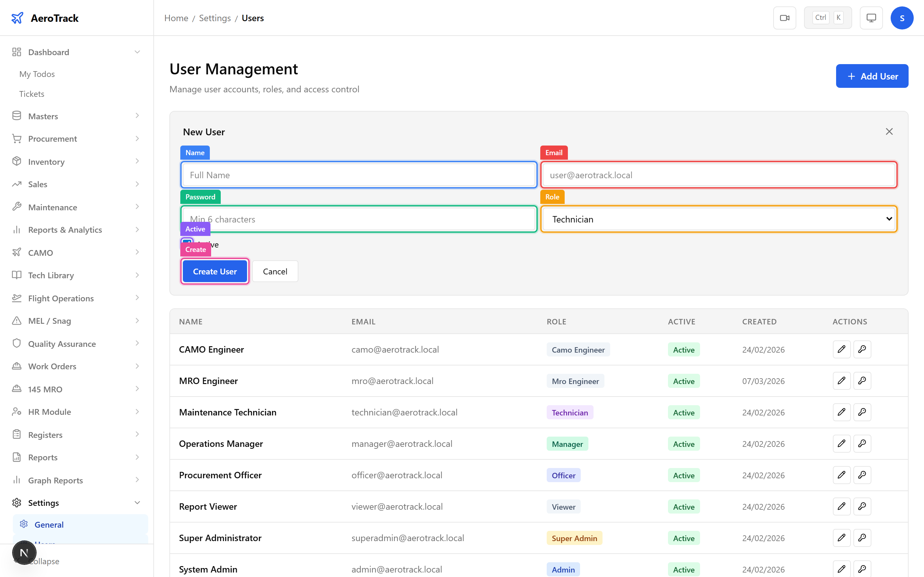Click the monitor screen-share icon in top bar
The image size is (924, 577).
click(870, 18)
